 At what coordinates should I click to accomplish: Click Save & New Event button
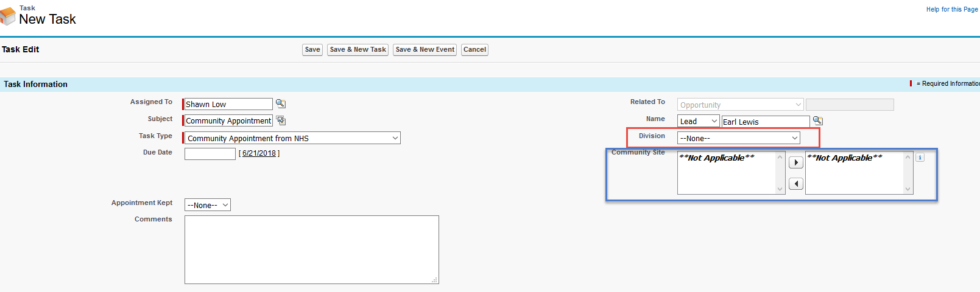tap(425, 50)
